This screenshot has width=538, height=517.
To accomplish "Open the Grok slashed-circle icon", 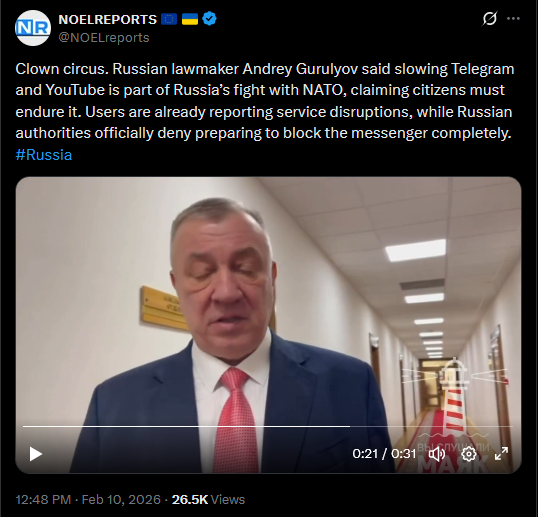I will (x=489, y=19).
